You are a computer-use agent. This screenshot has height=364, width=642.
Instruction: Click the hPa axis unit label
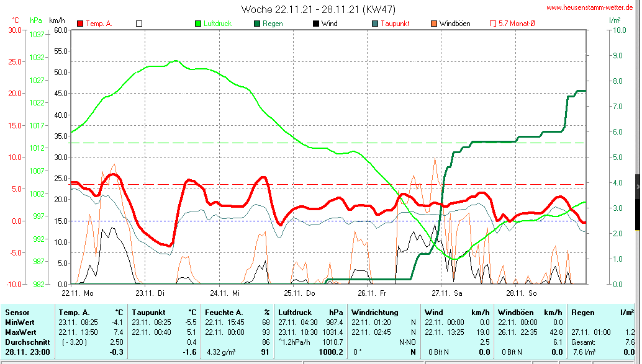click(36, 20)
